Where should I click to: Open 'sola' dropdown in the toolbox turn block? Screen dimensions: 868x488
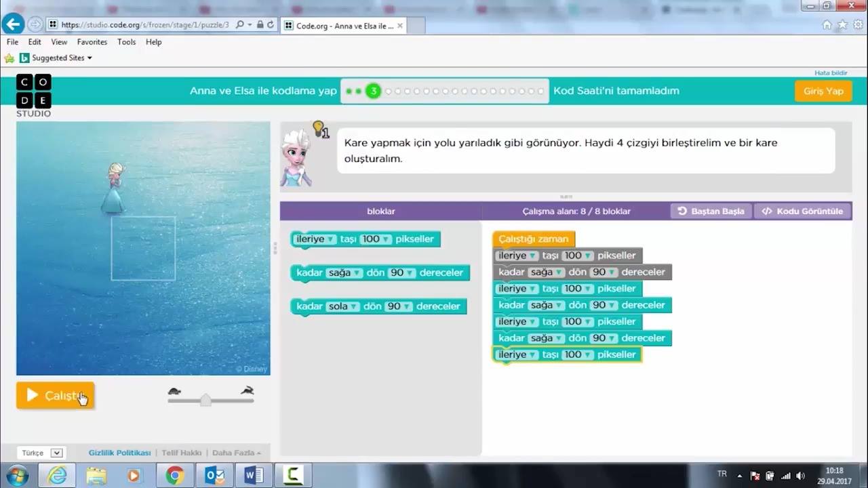tap(343, 306)
